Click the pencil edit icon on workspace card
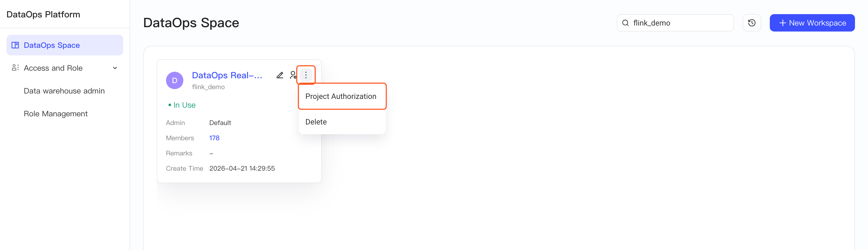The width and height of the screenshot is (868, 250). coord(280,75)
